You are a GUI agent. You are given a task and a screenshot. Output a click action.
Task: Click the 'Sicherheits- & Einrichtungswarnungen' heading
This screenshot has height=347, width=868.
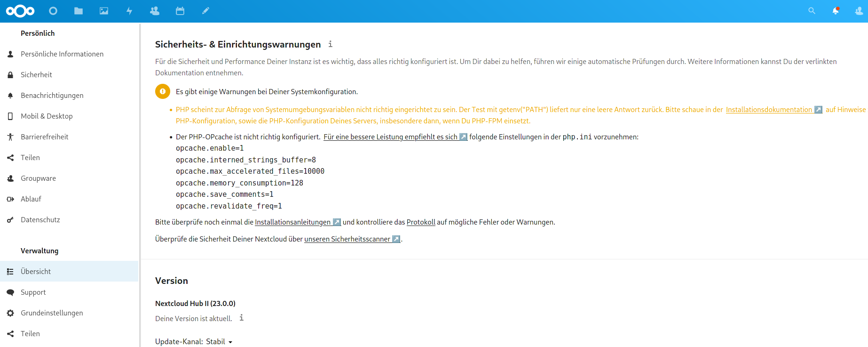(238, 44)
